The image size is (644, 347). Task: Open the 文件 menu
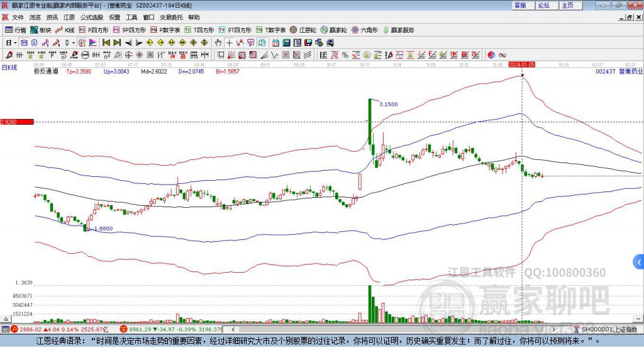click(18, 17)
